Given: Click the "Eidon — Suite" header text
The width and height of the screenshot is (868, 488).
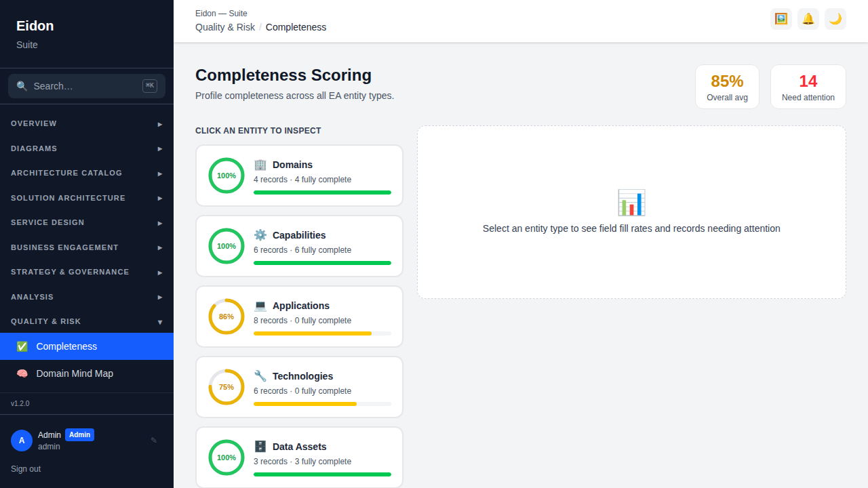Looking at the screenshot, I should coord(221,14).
